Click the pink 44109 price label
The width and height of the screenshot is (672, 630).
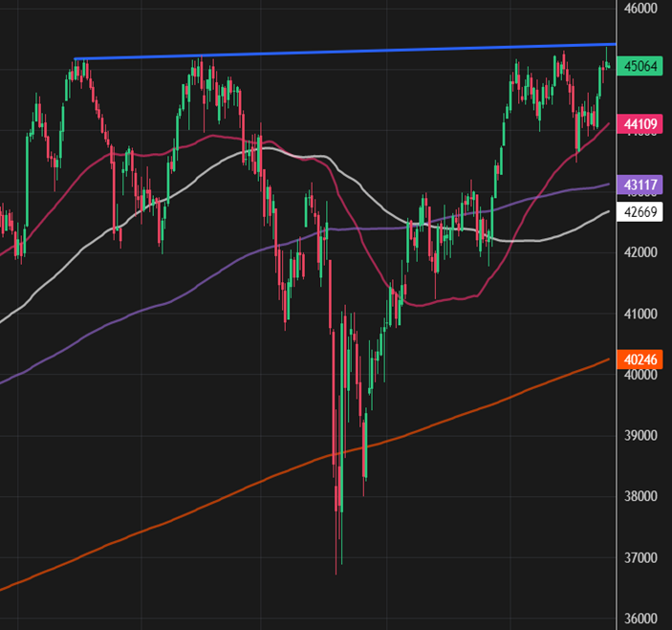point(641,123)
